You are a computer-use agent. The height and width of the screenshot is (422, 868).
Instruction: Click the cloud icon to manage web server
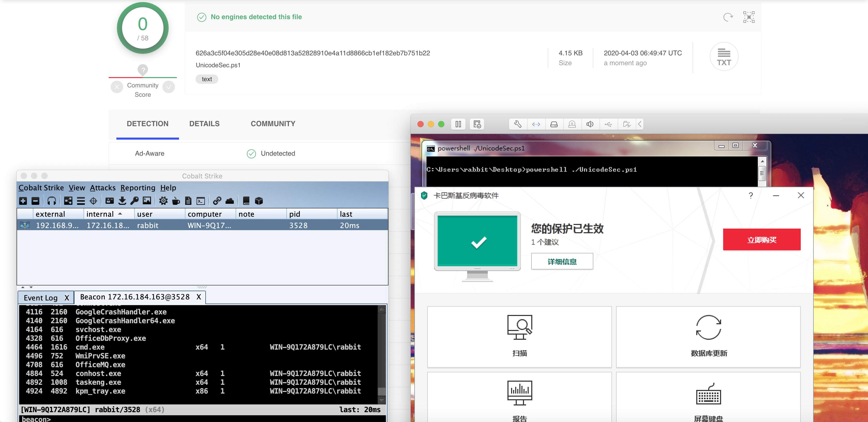(230, 201)
